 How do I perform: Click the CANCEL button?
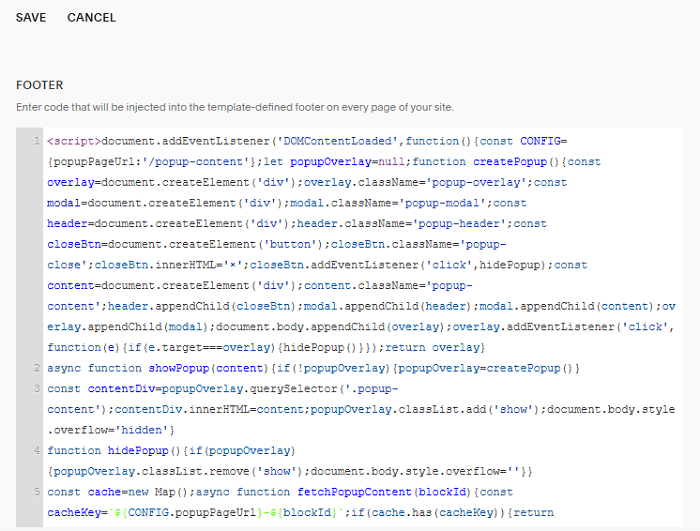(91, 17)
